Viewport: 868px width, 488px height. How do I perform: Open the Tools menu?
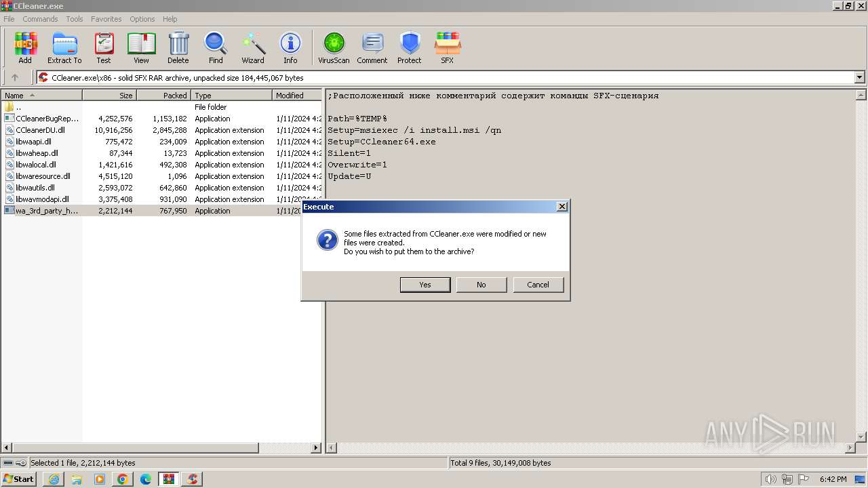coord(75,19)
